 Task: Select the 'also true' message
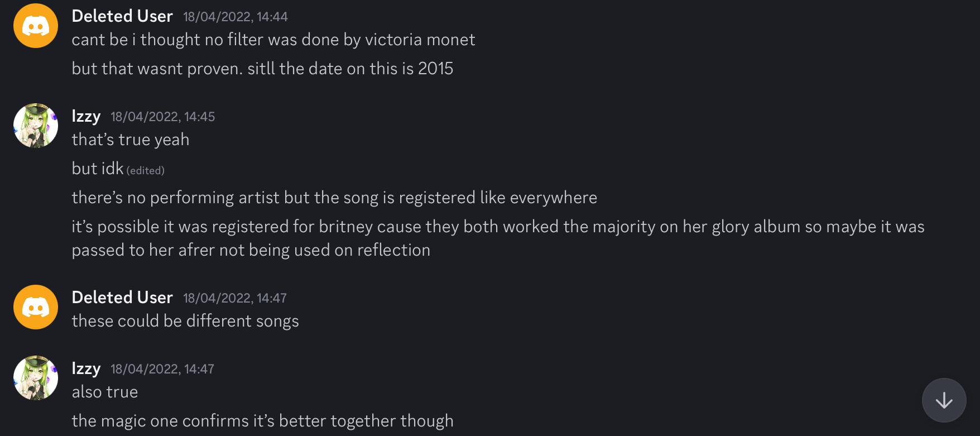click(105, 392)
